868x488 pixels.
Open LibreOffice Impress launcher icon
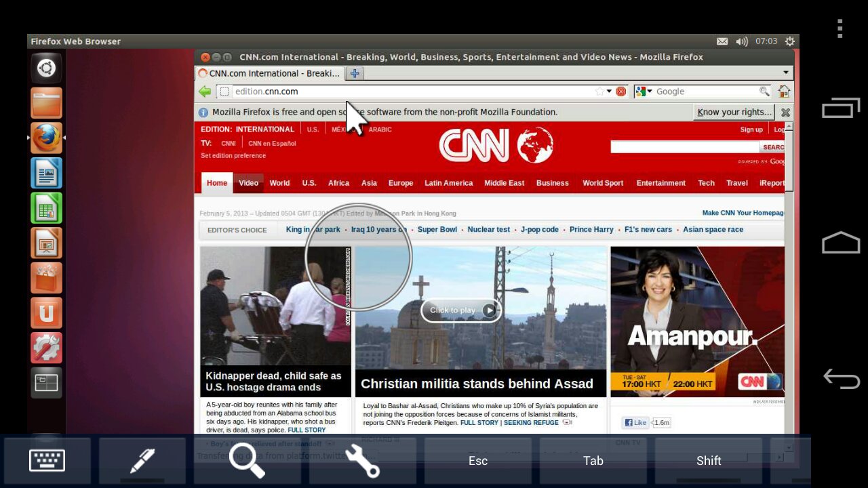pyautogui.click(x=46, y=243)
